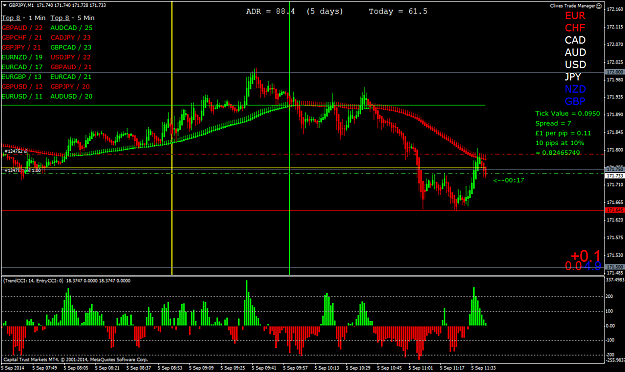Click the 'Today = 61.5' label
The width and height of the screenshot is (625, 372).
pos(398,12)
